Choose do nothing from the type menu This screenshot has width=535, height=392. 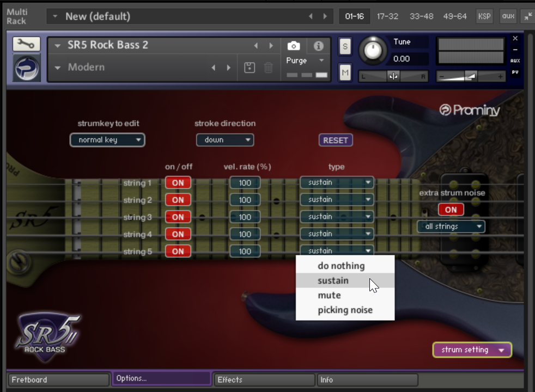coord(345,266)
